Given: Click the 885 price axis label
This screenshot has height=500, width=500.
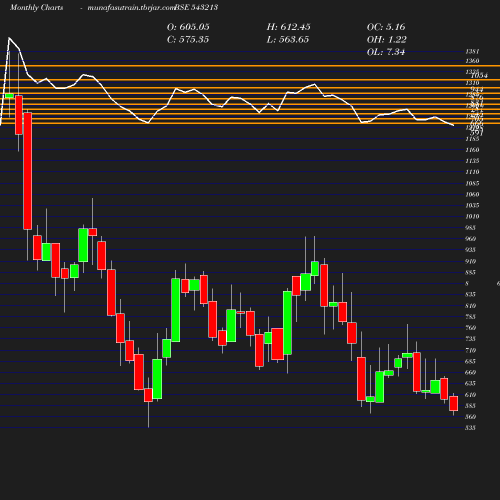Looking at the screenshot, I should coord(470,272).
